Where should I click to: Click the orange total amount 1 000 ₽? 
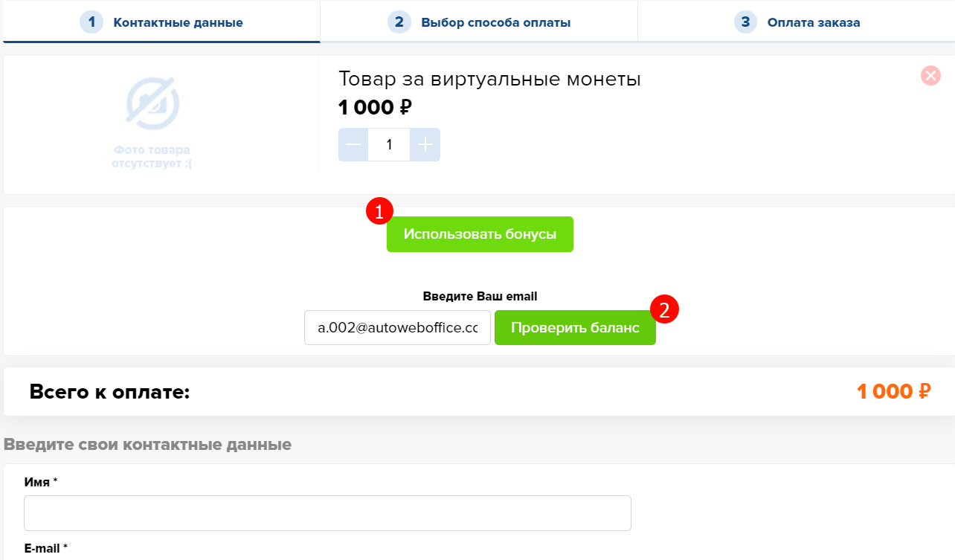(893, 391)
